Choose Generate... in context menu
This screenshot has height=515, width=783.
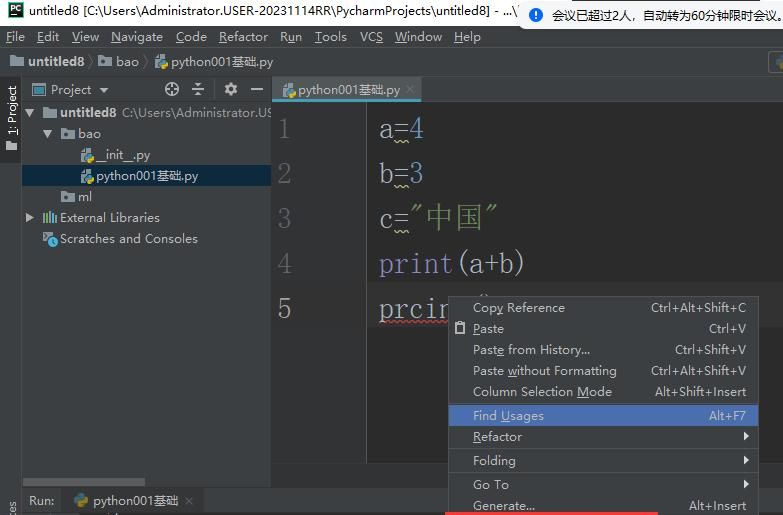tap(603, 506)
